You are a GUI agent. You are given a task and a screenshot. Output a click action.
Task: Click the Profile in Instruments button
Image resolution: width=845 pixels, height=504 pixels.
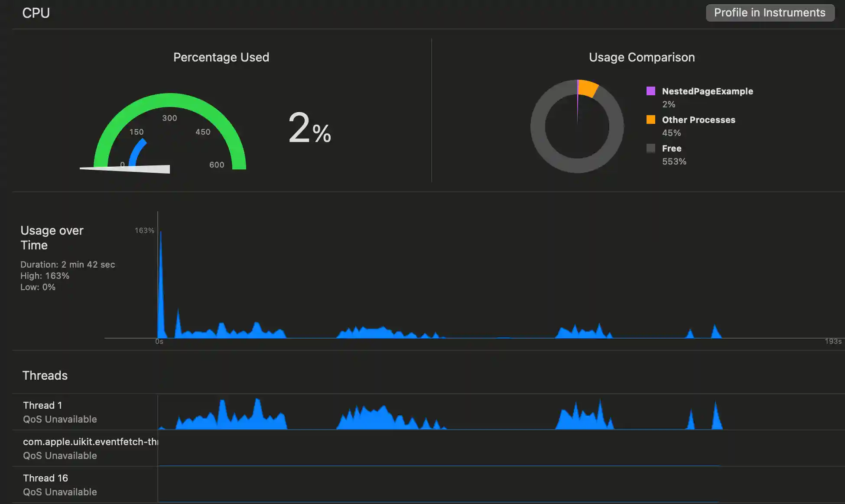point(770,13)
